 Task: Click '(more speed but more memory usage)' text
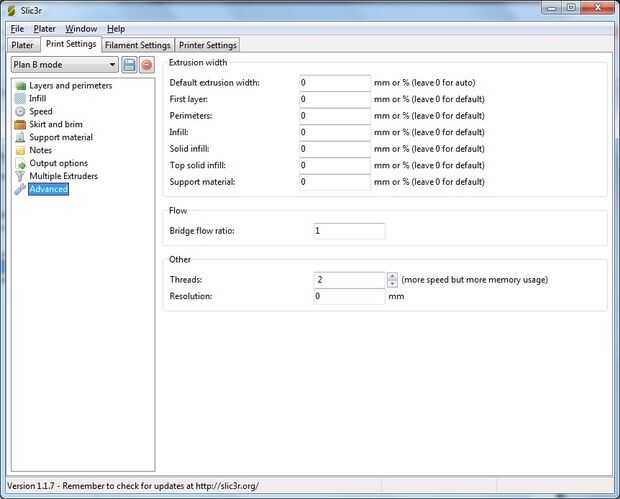pyautogui.click(x=474, y=280)
